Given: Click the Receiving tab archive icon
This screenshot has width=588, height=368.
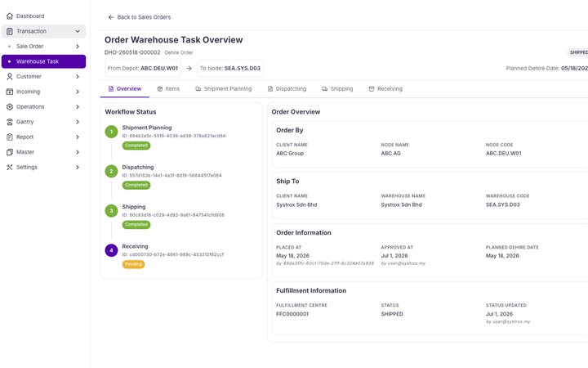Looking at the screenshot, I should (x=372, y=89).
